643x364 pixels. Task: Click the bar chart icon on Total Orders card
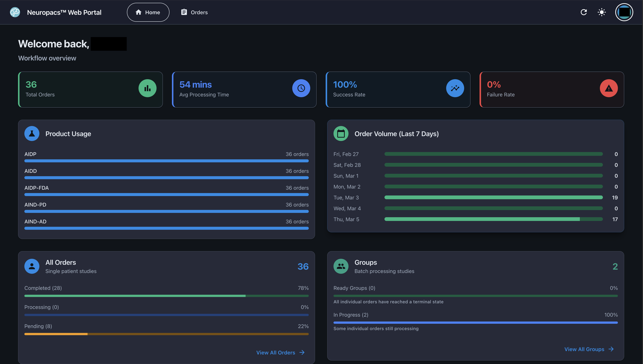(147, 88)
